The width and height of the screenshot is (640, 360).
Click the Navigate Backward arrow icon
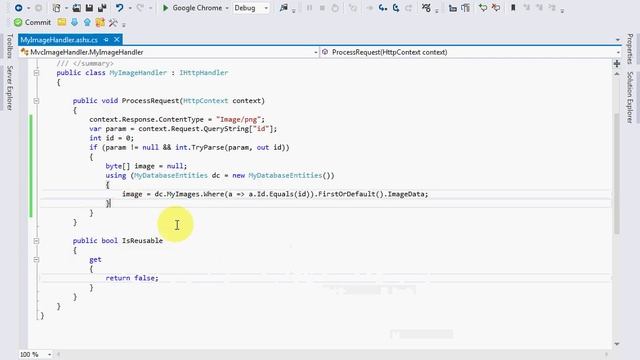pyautogui.click(x=18, y=8)
